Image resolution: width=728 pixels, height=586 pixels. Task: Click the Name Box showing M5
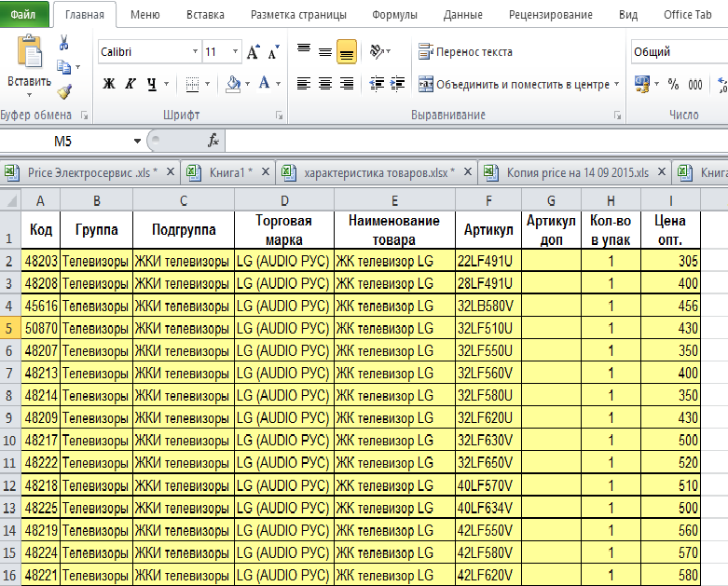(65, 141)
